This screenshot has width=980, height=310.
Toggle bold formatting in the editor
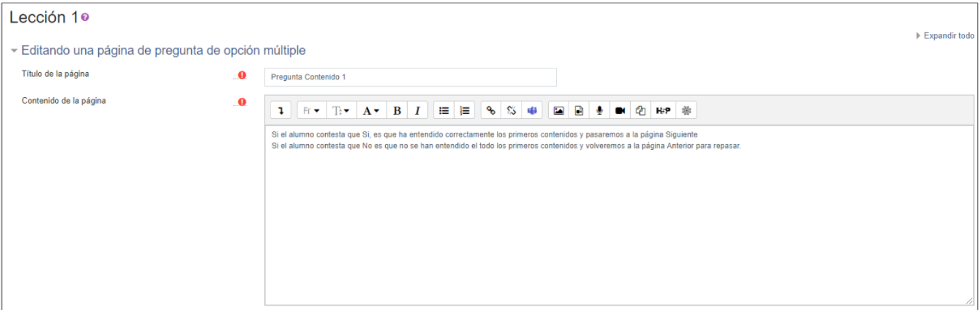[397, 111]
